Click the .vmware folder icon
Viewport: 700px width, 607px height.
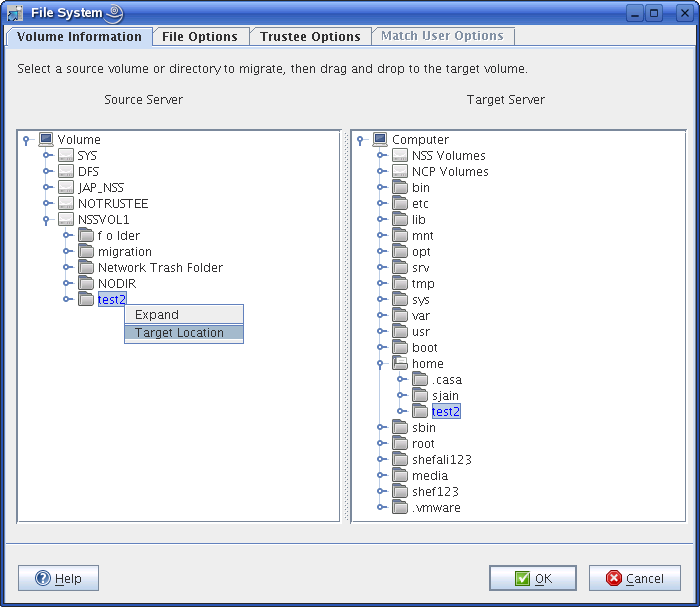[400, 508]
